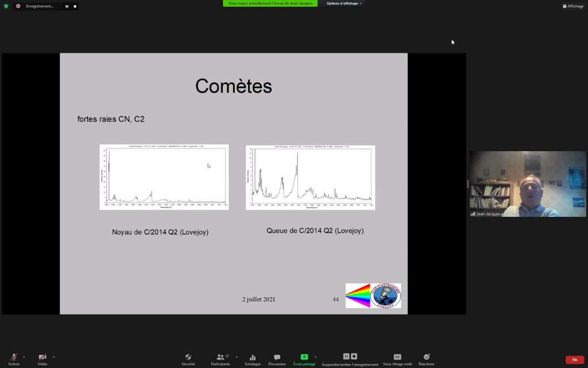Screen dimensions: 588x368
Task: Click the Jean-Jacques name label
Action: pos(488,214)
